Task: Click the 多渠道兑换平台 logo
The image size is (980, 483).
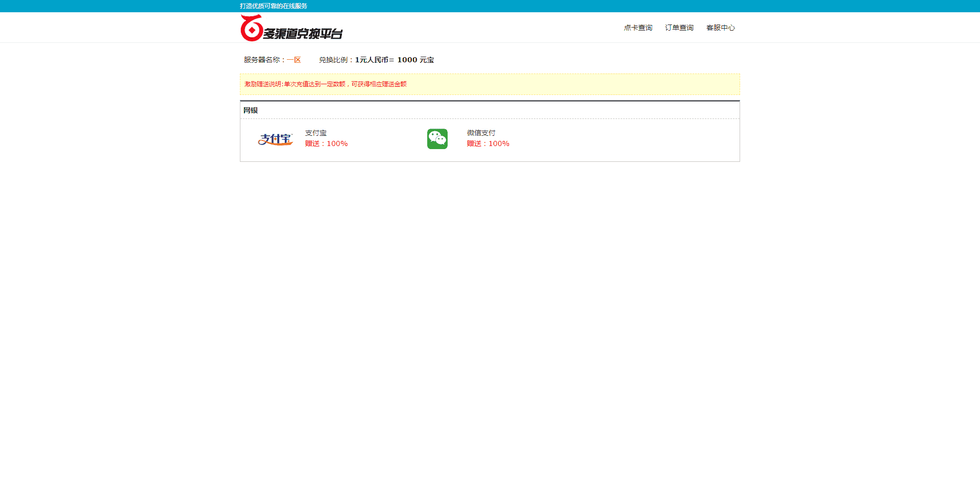Action: [291, 28]
